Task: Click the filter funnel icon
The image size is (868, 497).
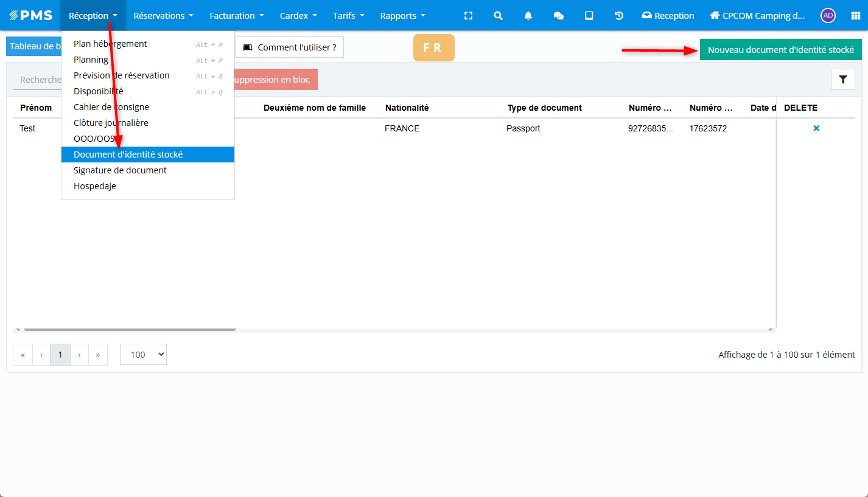Action: coord(843,80)
